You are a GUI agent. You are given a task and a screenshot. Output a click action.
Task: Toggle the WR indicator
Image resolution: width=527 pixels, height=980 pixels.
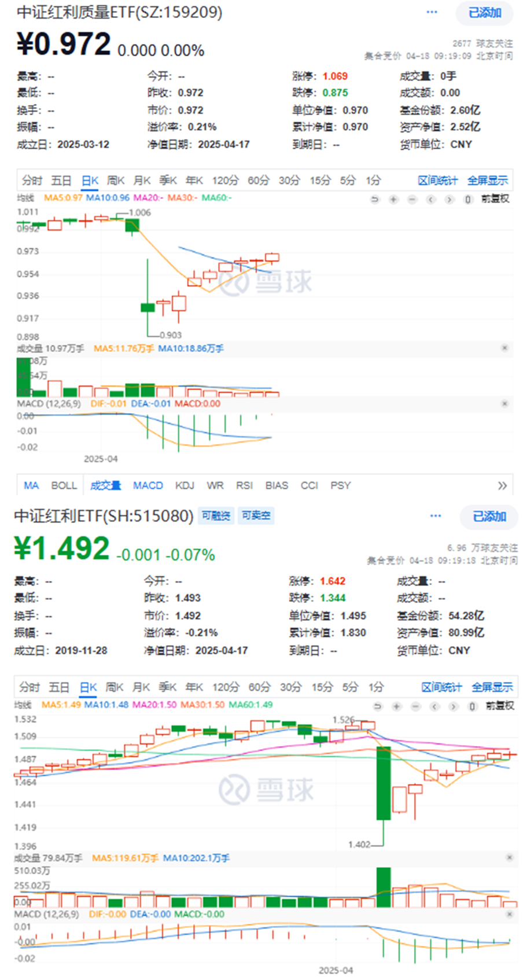pyautogui.click(x=215, y=485)
